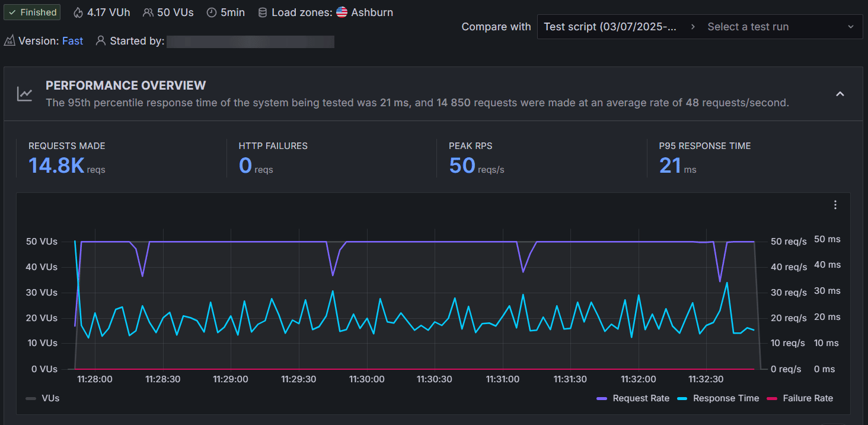Toggle Failure Rate series in legend
The image size is (868, 425).
click(x=800, y=398)
